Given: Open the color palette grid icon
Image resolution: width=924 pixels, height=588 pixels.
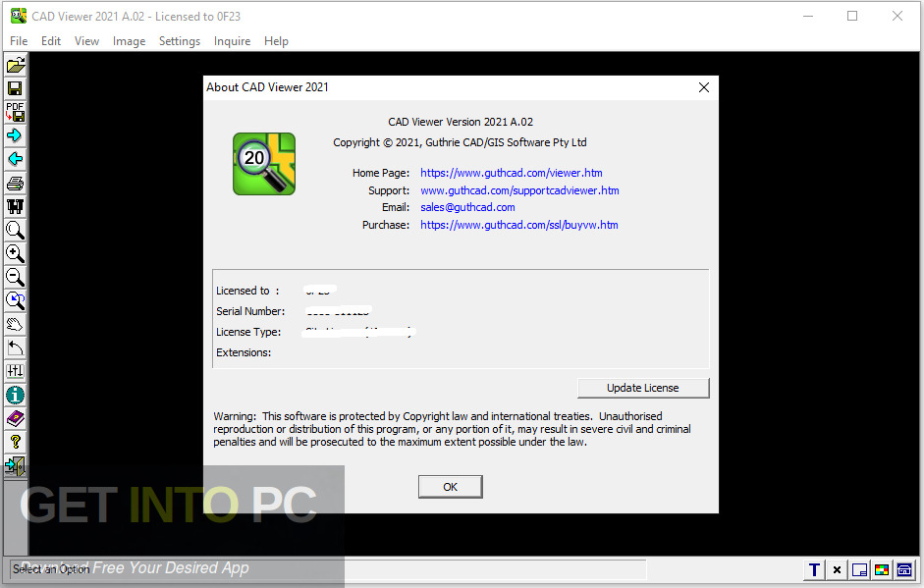Looking at the screenshot, I should [882, 569].
